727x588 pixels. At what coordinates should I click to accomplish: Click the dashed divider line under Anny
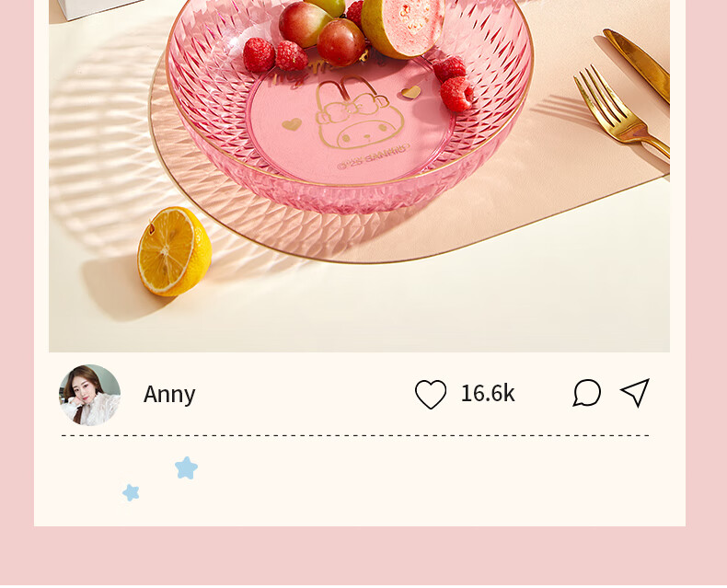pos(355,435)
